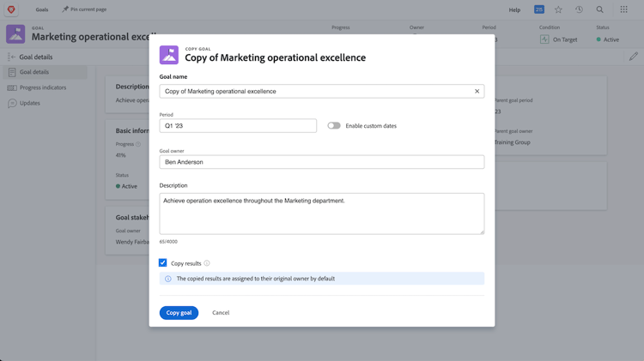
Task: Click the edit pencil icon
Action: point(633,57)
